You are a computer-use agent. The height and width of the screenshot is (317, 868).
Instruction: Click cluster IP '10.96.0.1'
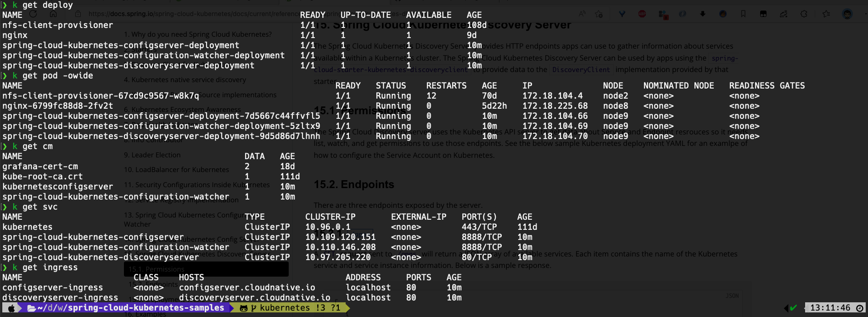point(328,227)
